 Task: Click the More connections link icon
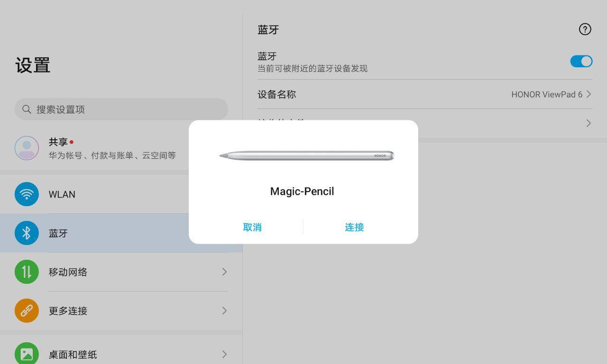click(27, 311)
